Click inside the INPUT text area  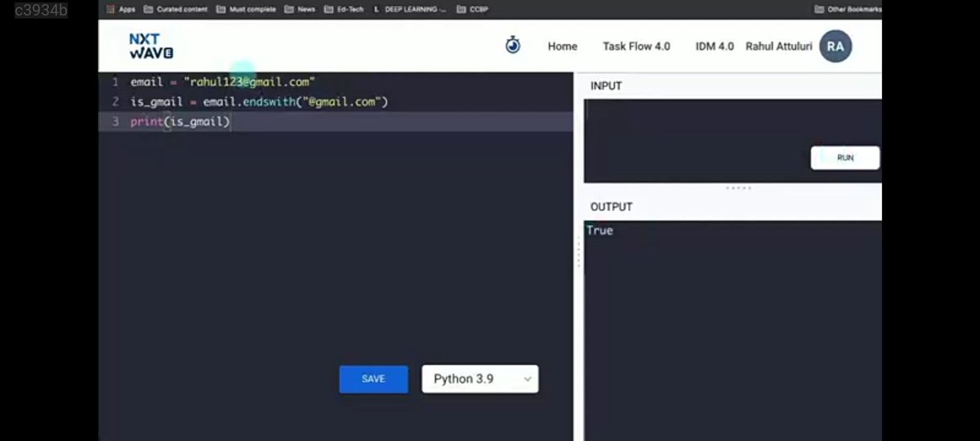733,140
